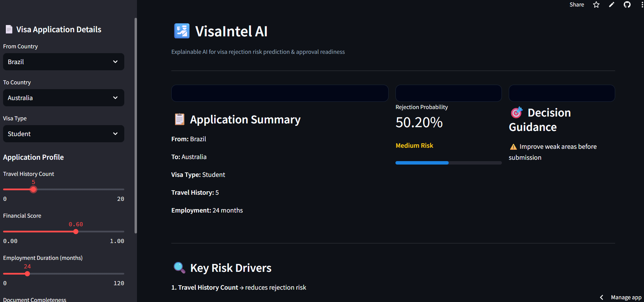
Task: Click the Travel History Count slider handle
Action: coord(33,189)
